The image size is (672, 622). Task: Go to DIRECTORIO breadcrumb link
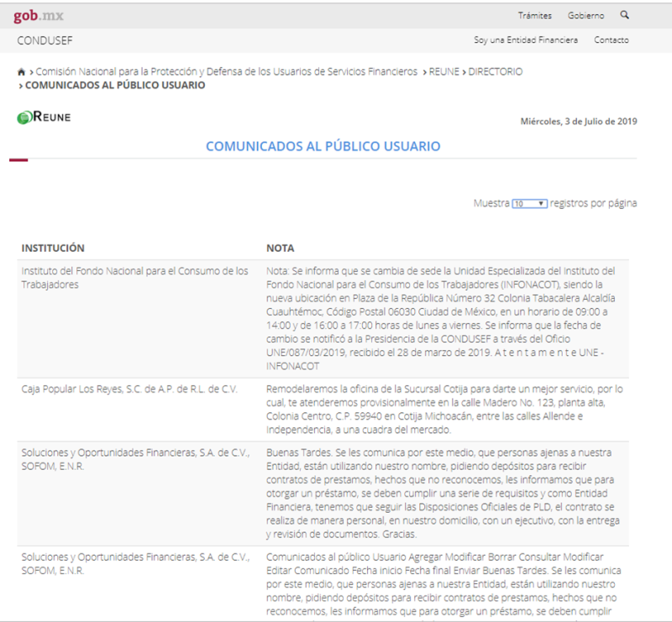click(495, 71)
